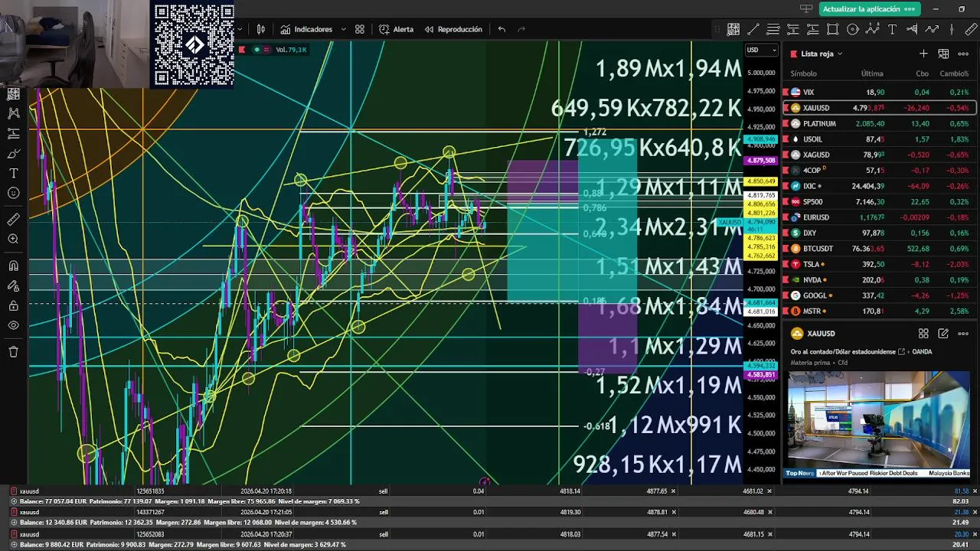Start Reproducción bar replay
The width and height of the screenshot is (980, 551).
pos(452,29)
